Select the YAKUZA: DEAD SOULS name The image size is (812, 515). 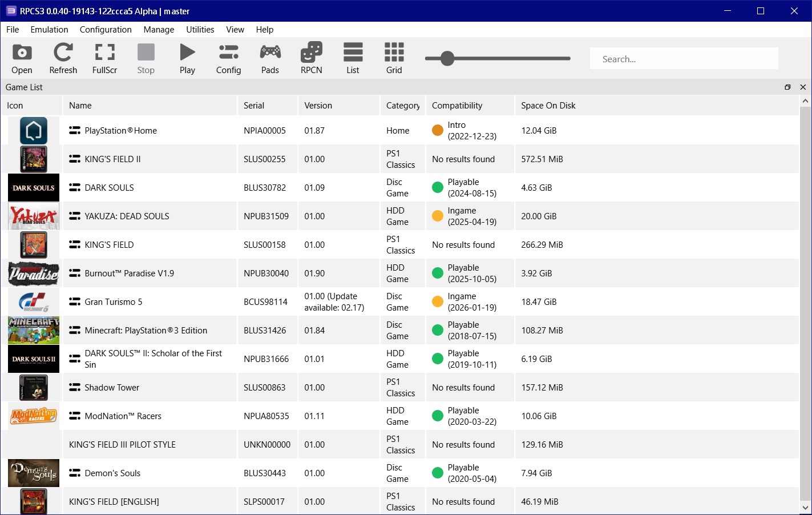(127, 216)
